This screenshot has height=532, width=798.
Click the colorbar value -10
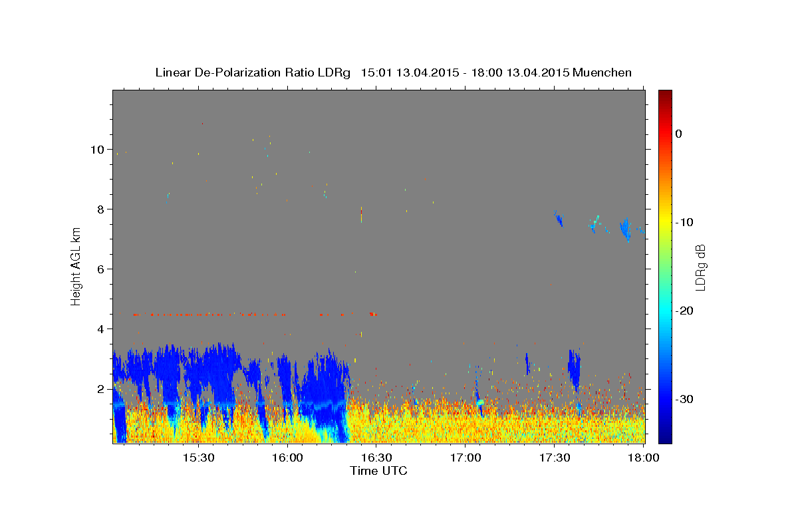coord(685,222)
